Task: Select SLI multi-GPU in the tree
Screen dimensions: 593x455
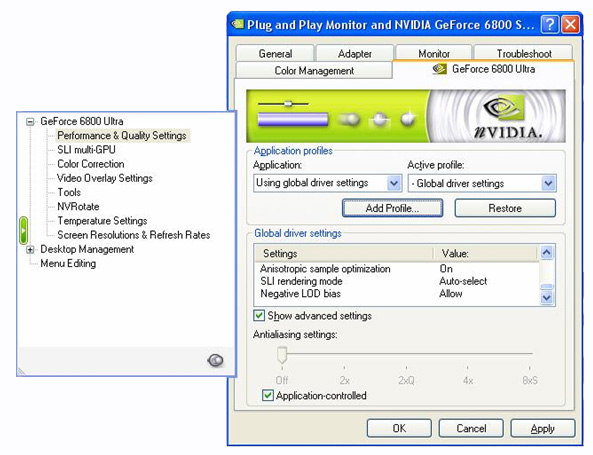Action: point(86,150)
